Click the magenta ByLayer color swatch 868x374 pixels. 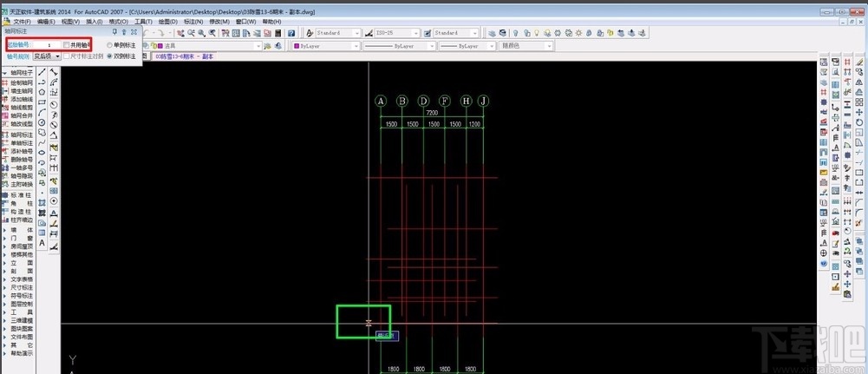coord(297,46)
